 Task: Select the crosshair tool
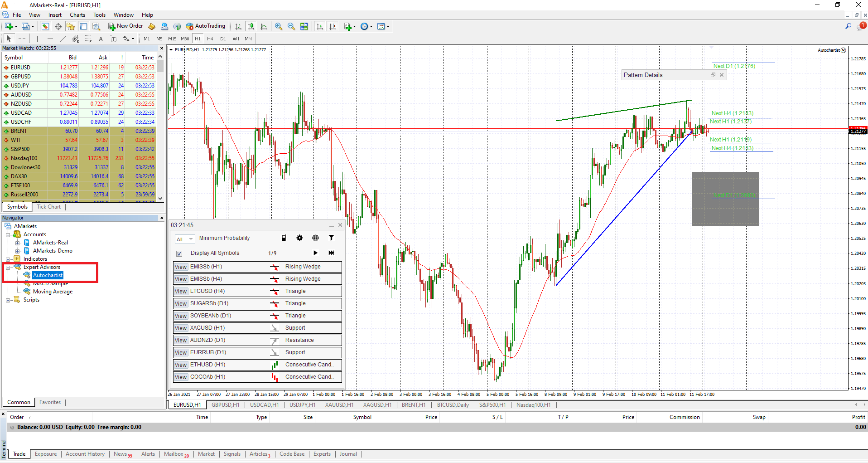click(22, 39)
